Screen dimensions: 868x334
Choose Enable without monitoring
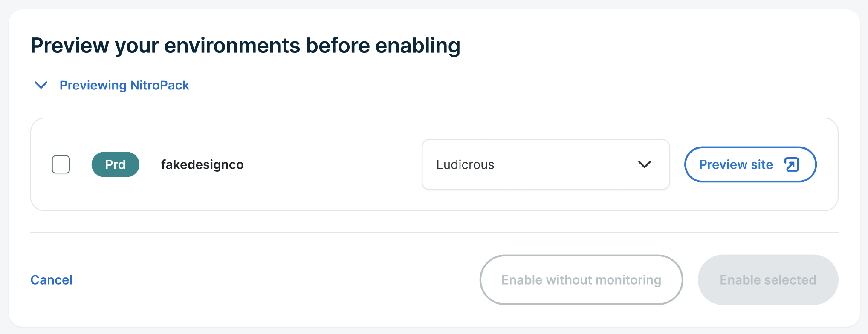[581, 280]
